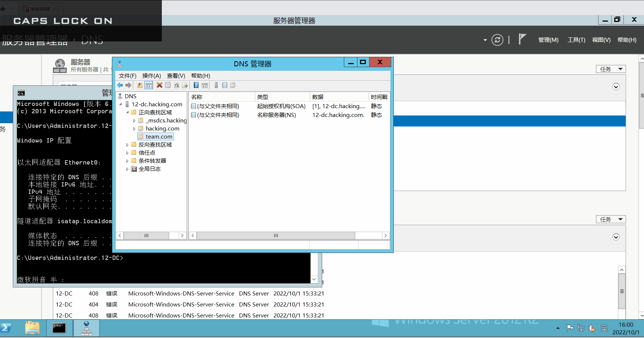Open the 查看(V) menu in DNS Manager

(x=176, y=76)
